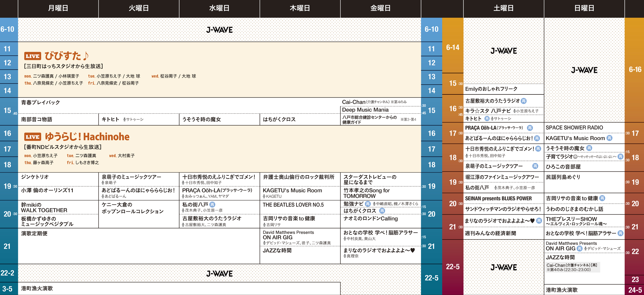This screenshot has height=295, width=644.
Task: Click the 再 icon after KAGETU's Music Room on Sunday
Action: 609,138
